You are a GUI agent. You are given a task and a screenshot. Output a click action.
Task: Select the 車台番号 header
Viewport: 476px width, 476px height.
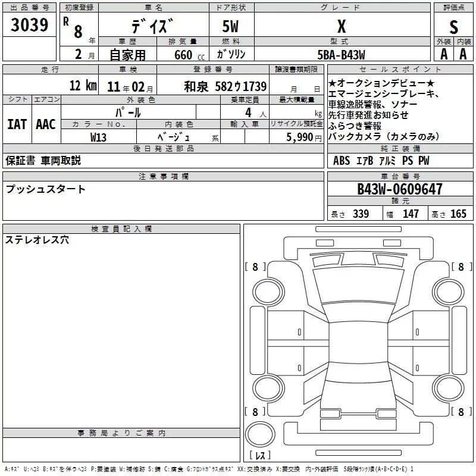click(400, 176)
